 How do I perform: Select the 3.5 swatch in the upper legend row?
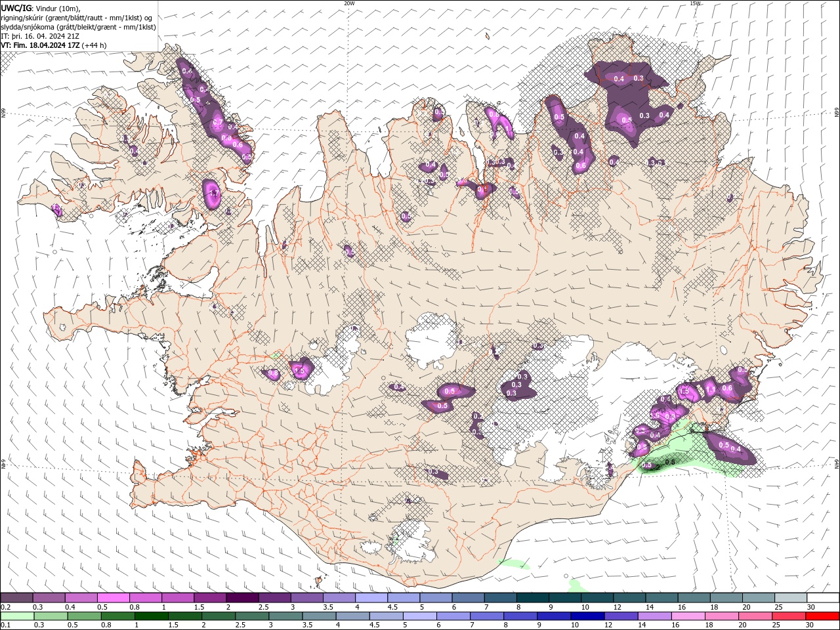click(339, 598)
